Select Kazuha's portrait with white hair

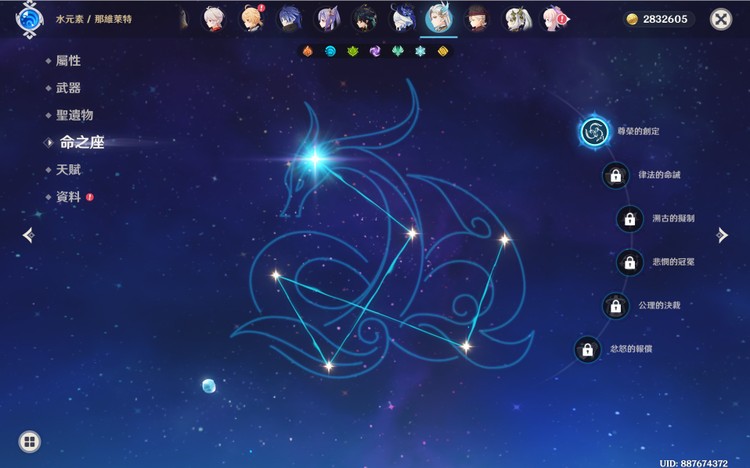214,19
